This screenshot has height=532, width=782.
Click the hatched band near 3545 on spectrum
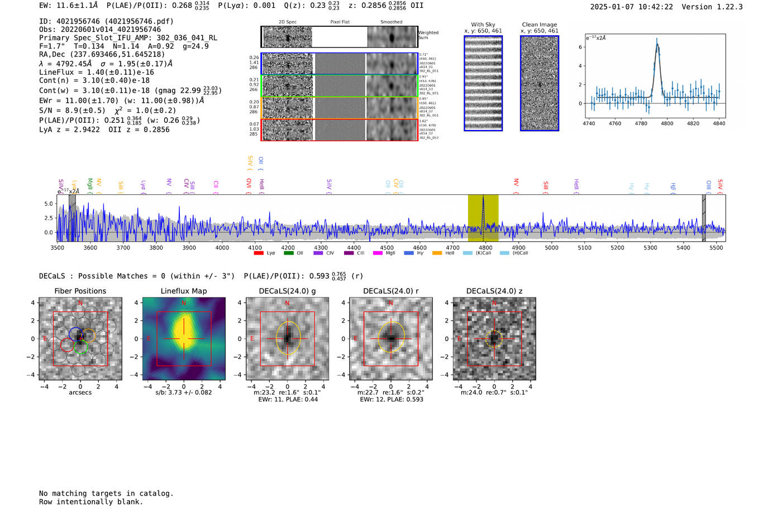[72, 218]
